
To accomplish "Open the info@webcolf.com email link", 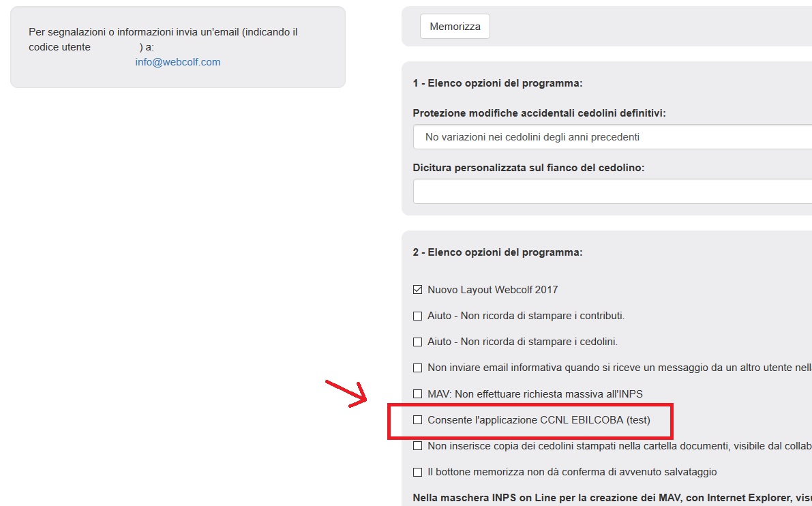I will tap(178, 62).
